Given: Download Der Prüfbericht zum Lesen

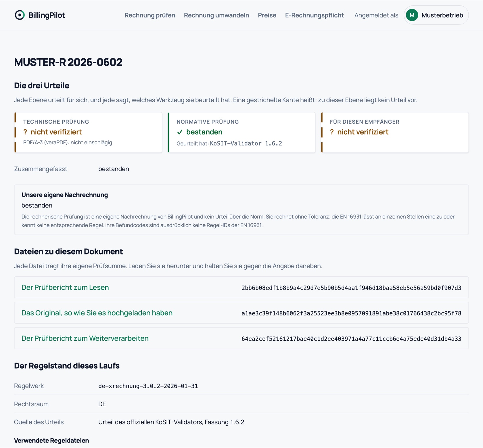Looking at the screenshot, I should [65, 287].
